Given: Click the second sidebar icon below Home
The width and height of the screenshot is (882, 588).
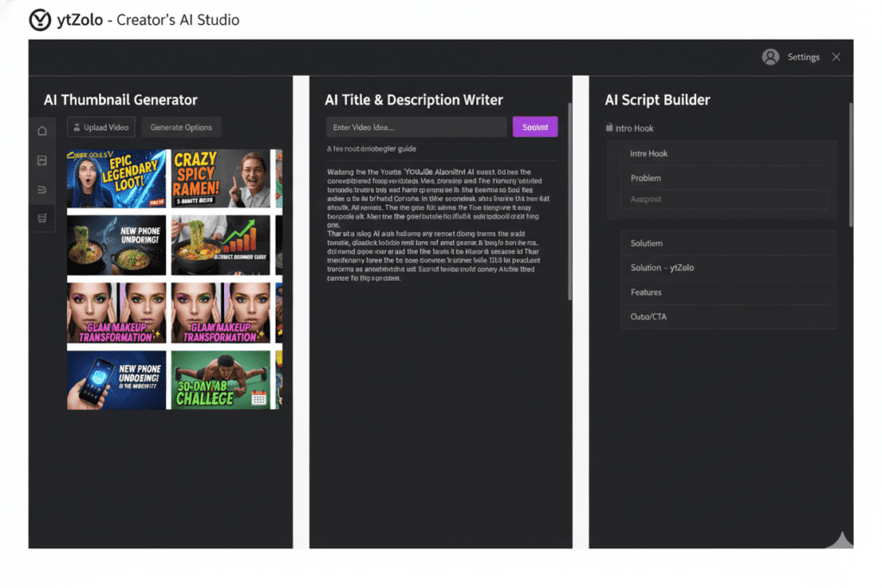Looking at the screenshot, I should [42, 161].
